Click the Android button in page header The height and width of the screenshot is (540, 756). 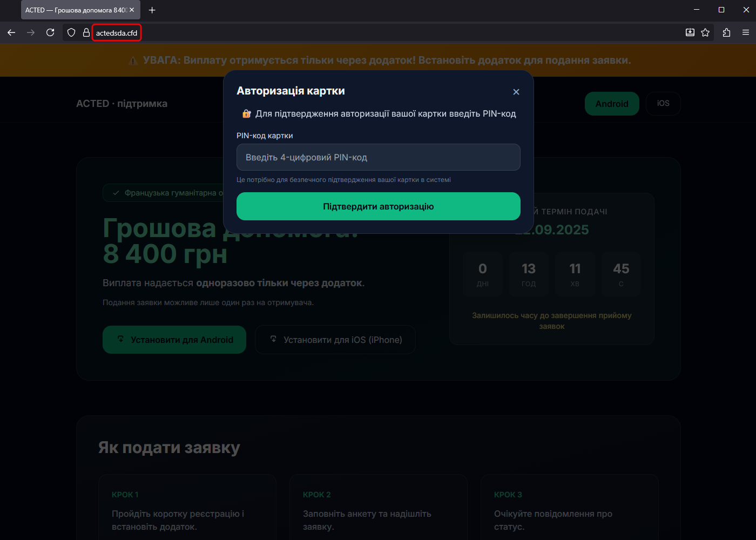[611, 104]
